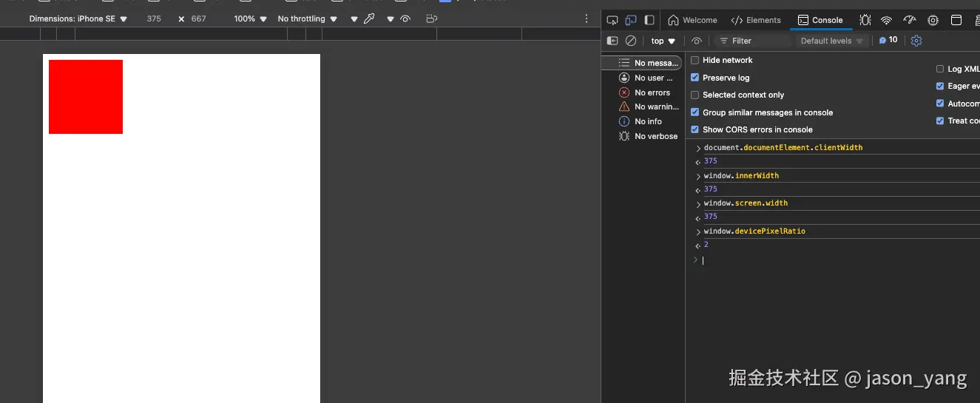The height and width of the screenshot is (403, 980).
Task: Create live expression with eye icon
Action: [697, 41]
